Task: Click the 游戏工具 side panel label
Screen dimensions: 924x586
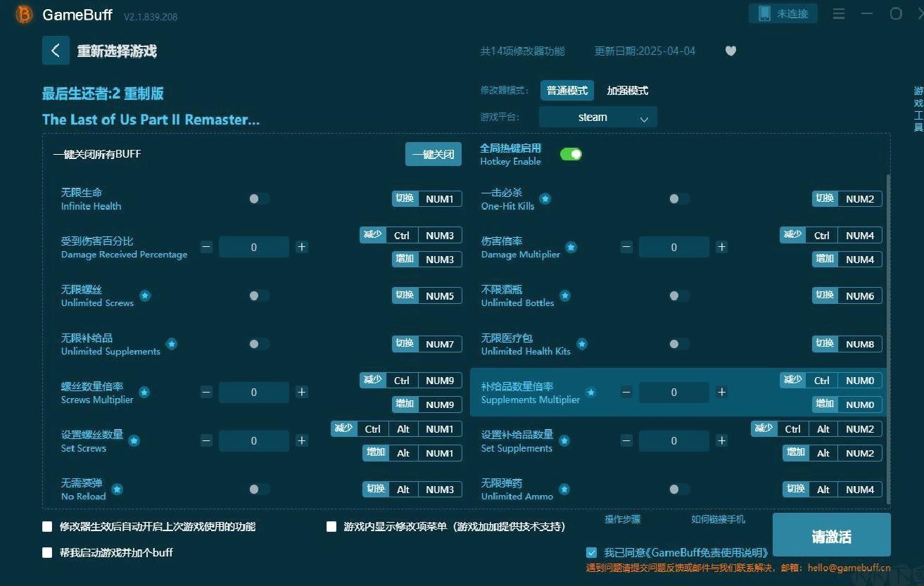Action: (918, 109)
